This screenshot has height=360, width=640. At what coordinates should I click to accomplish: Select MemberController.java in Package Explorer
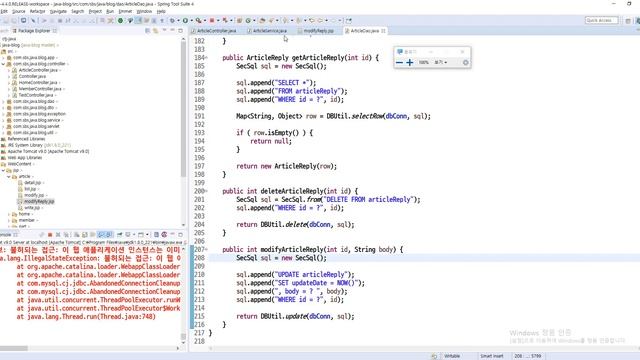(40, 89)
